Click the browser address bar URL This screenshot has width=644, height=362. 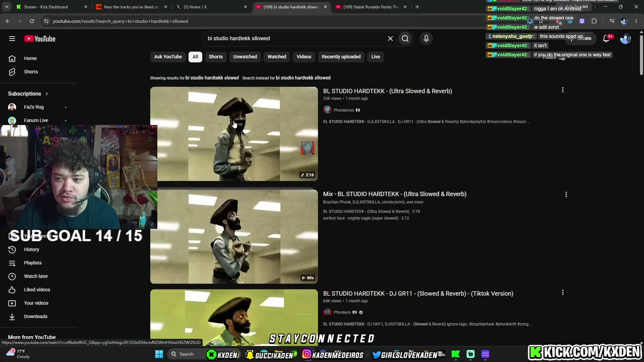pos(120,21)
